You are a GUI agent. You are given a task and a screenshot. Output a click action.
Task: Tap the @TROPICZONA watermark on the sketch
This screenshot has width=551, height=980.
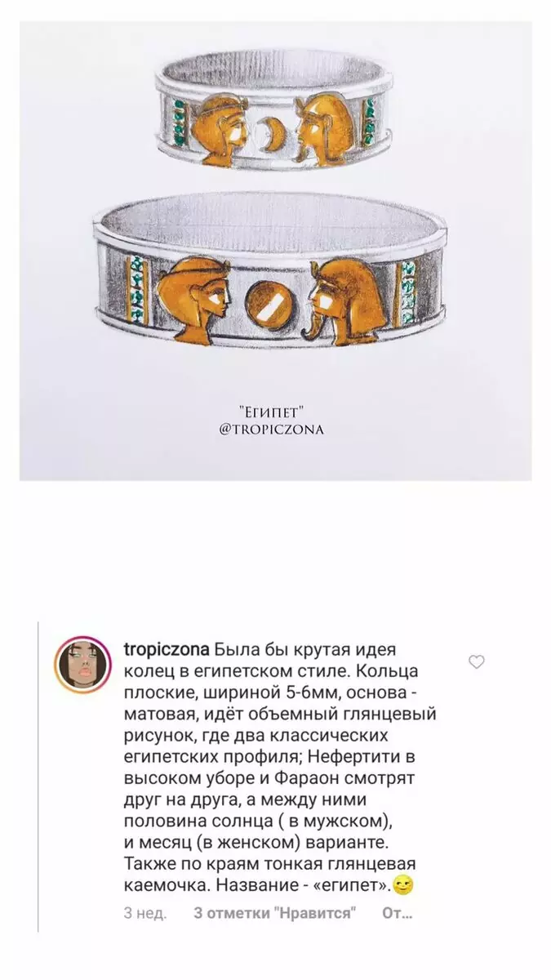pyautogui.click(x=271, y=428)
